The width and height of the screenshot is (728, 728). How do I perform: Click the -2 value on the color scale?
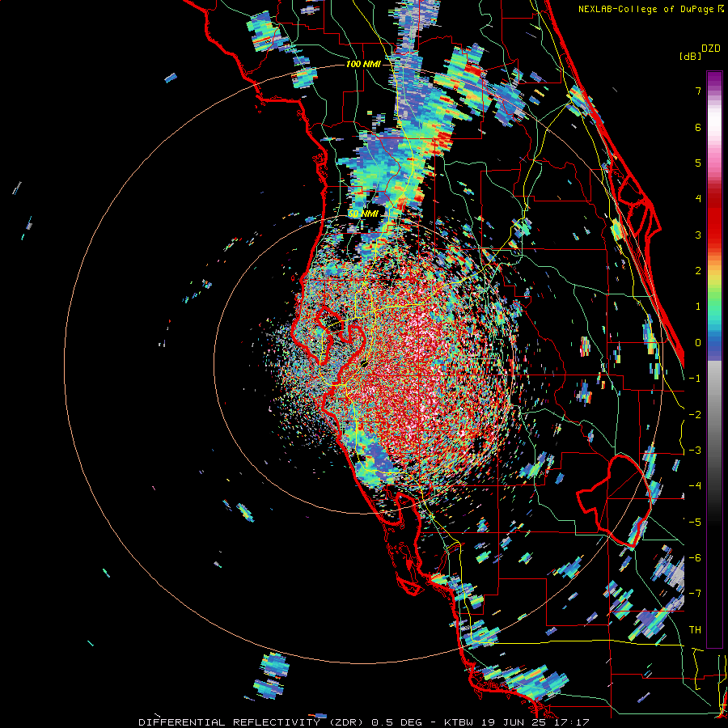tap(695, 415)
